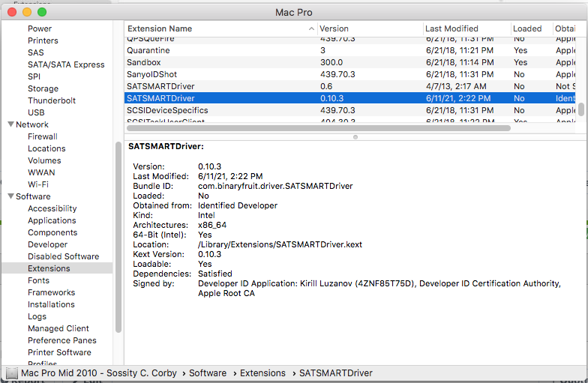Open Developer under Software

click(48, 244)
